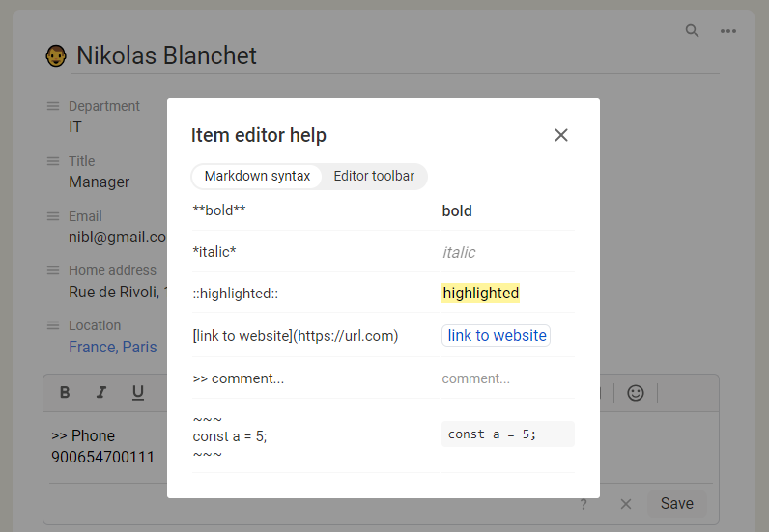Click the Underline formatting icon
The height and width of the screenshot is (532, 769).
coord(138,392)
